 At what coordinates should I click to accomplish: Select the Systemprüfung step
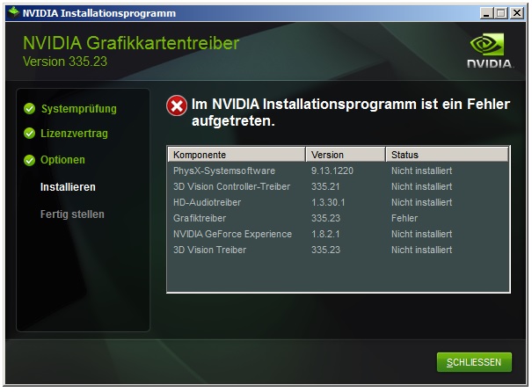point(79,109)
